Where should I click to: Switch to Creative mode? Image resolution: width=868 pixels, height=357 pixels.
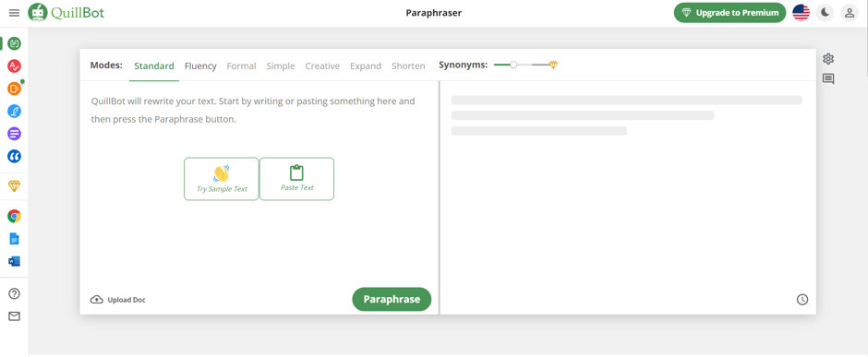point(322,65)
